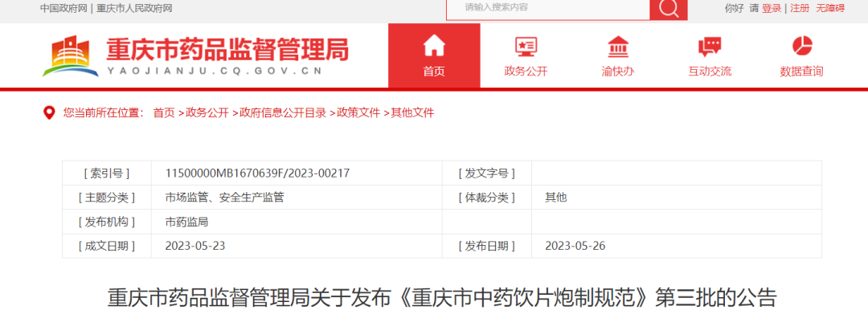Screen dimensions: 868x314
Task: Select the 渝快办 menu label
Action: (x=618, y=71)
